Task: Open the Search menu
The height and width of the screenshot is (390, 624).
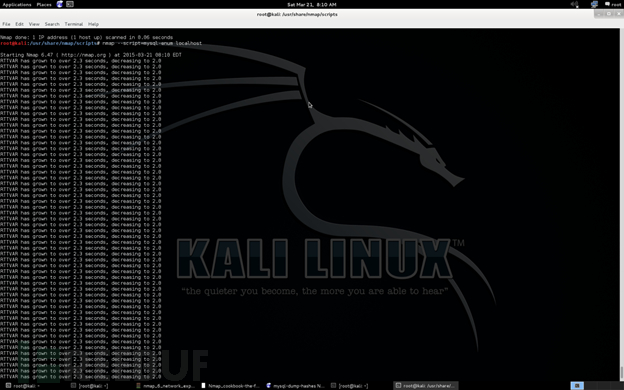Action: (x=52, y=24)
